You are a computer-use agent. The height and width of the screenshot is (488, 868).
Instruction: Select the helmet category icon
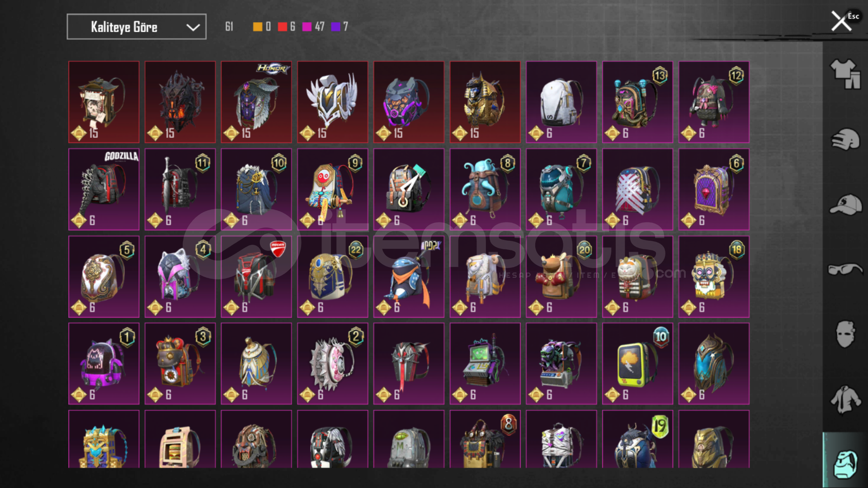845,139
